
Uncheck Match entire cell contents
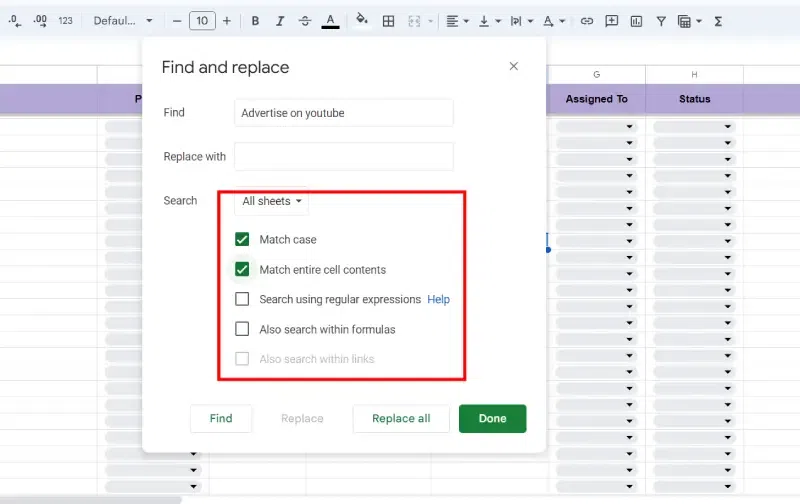242,270
